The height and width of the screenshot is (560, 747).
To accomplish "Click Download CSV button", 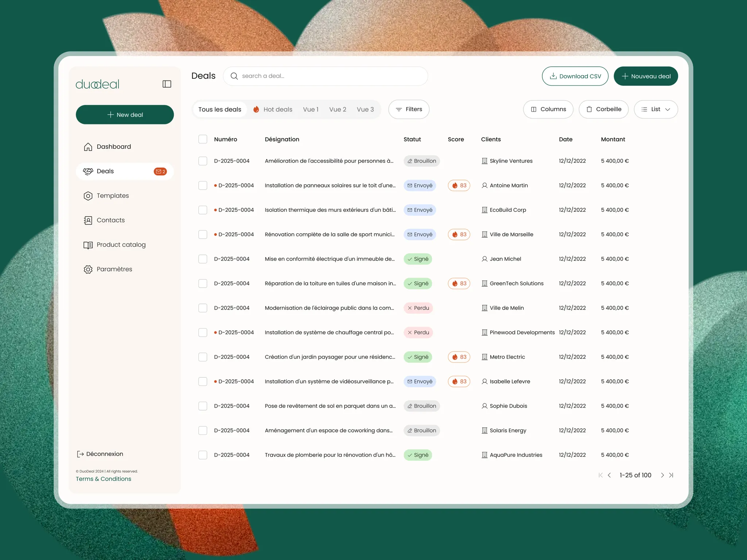I will (x=575, y=76).
